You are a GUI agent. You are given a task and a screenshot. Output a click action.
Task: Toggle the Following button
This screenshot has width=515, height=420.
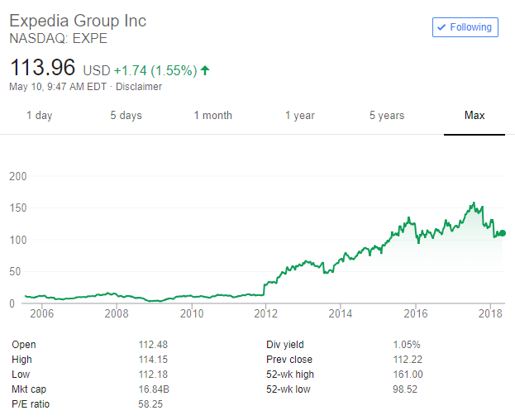466,27
